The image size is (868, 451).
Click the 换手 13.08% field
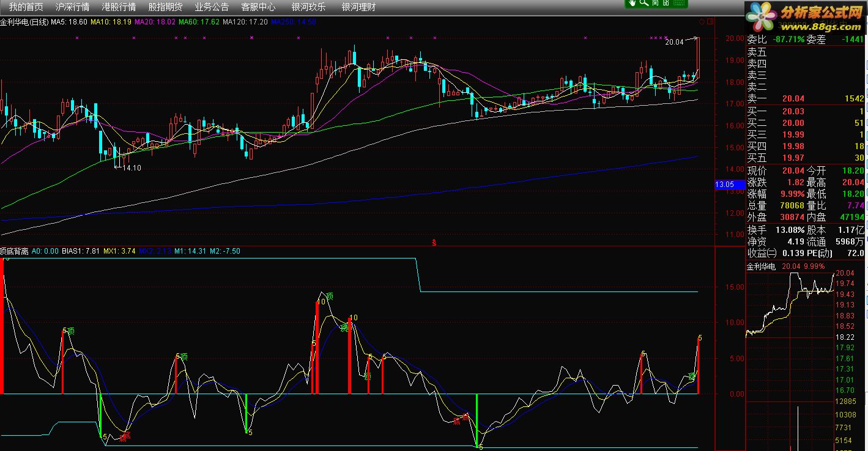tap(776, 230)
